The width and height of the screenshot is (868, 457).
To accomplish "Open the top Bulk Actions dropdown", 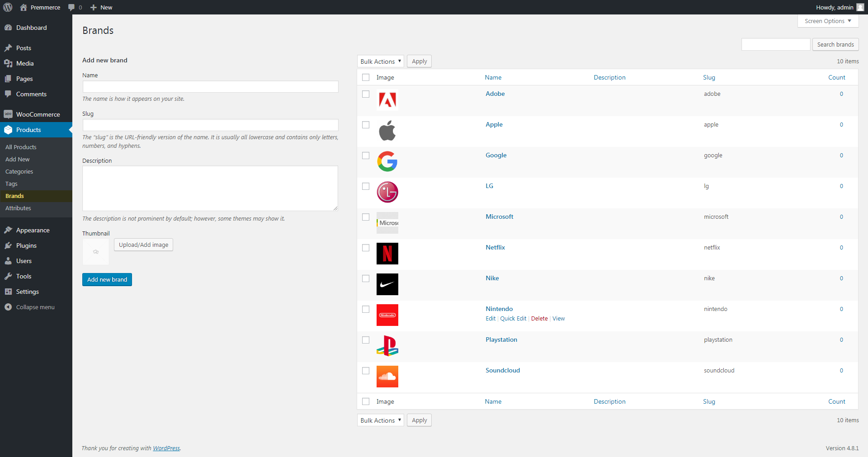I will pyautogui.click(x=380, y=61).
